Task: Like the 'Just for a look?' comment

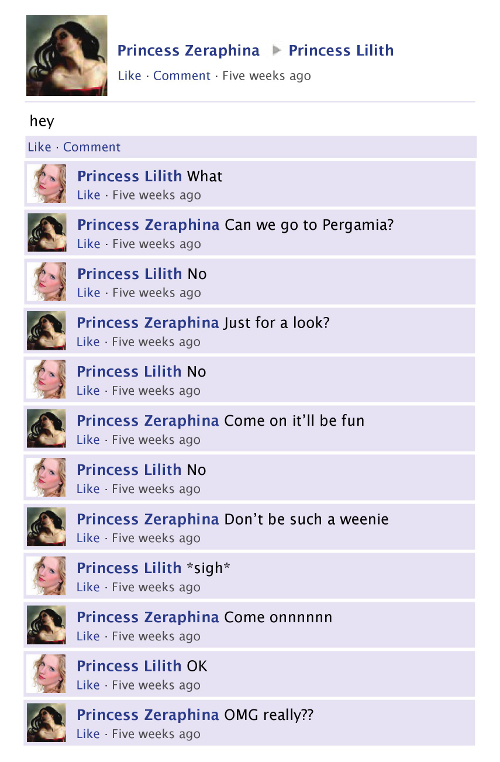Action: [x=88, y=342]
